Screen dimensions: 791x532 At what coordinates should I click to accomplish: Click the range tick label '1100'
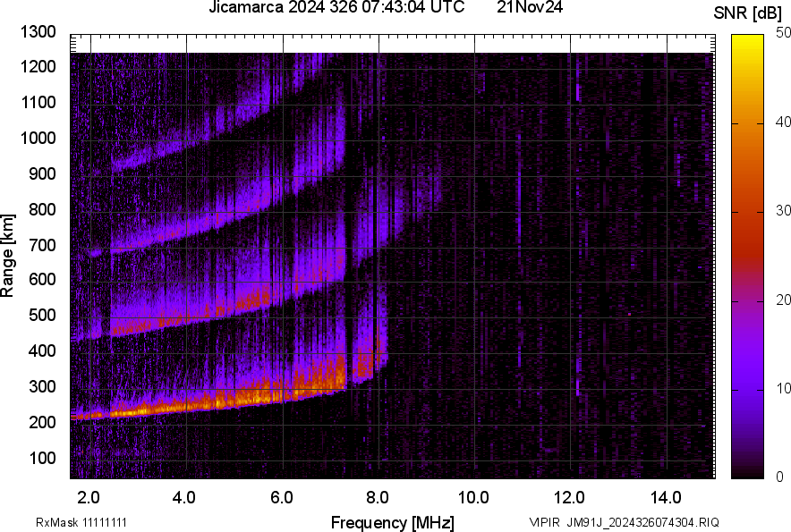(x=38, y=102)
